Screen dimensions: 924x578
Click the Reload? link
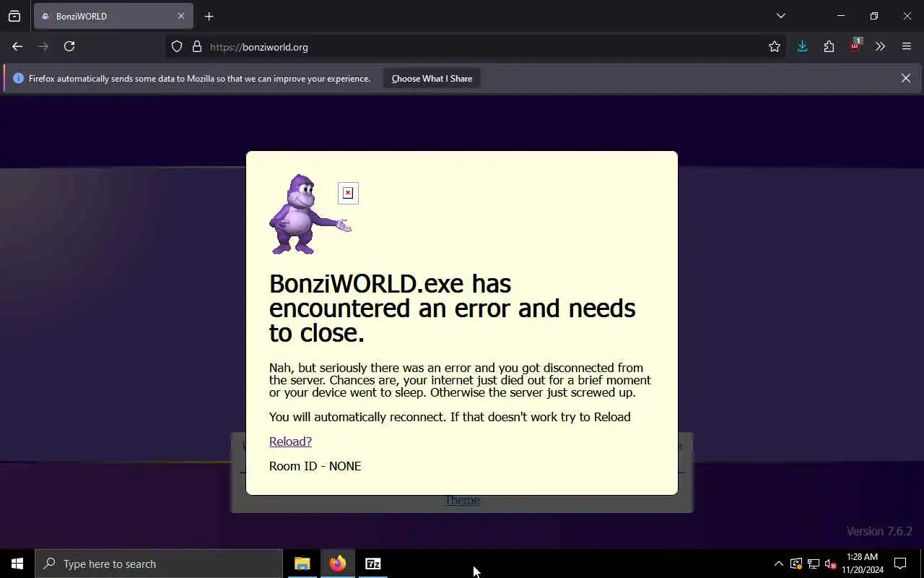point(290,441)
